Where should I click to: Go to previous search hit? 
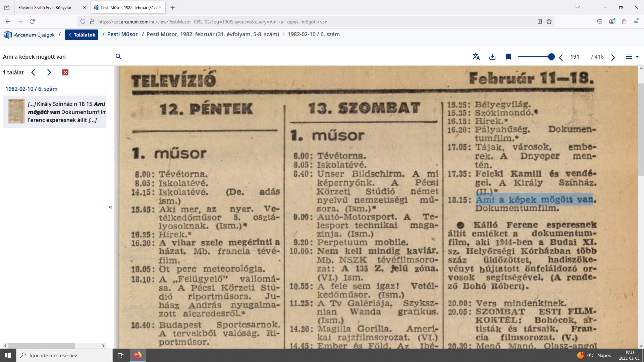[x=33, y=72]
